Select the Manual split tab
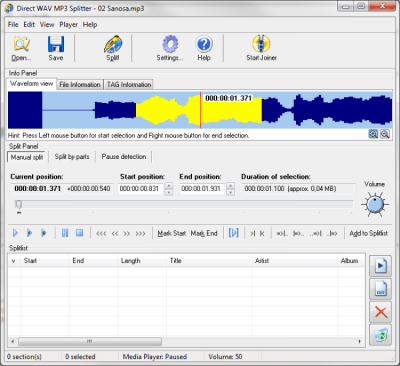 click(27, 157)
